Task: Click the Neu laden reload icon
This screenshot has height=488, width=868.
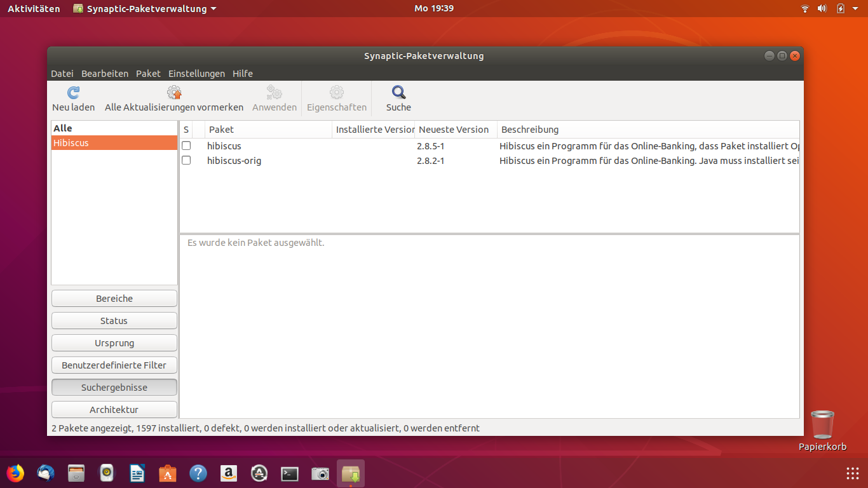Action: (x=74, y=93)
